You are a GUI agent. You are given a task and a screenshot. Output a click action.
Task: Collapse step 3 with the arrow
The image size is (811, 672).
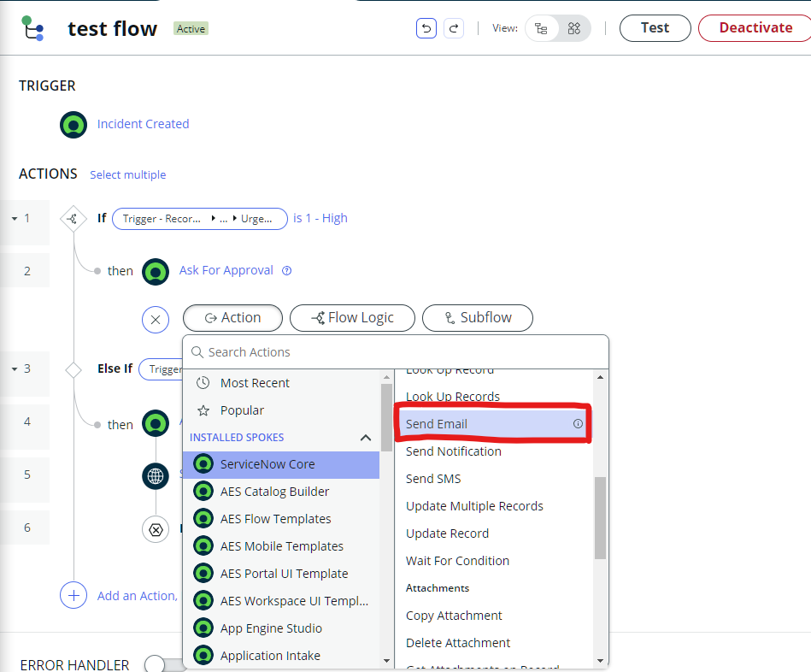(x=15, y=368)
